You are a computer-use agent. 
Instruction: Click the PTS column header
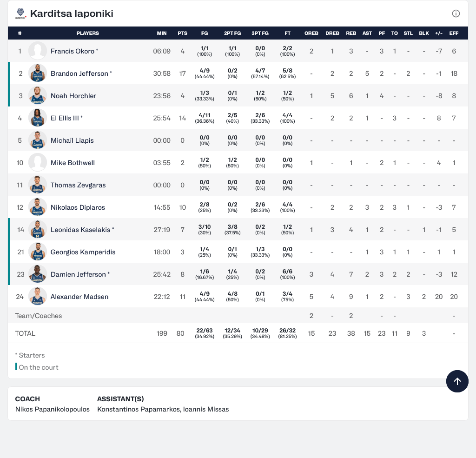(182, 33)
